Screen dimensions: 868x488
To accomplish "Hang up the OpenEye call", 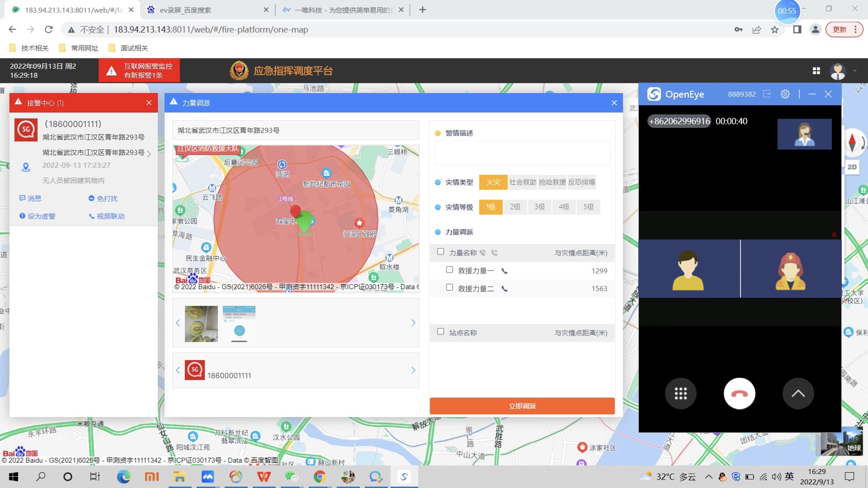I will [x=739, y=393].
